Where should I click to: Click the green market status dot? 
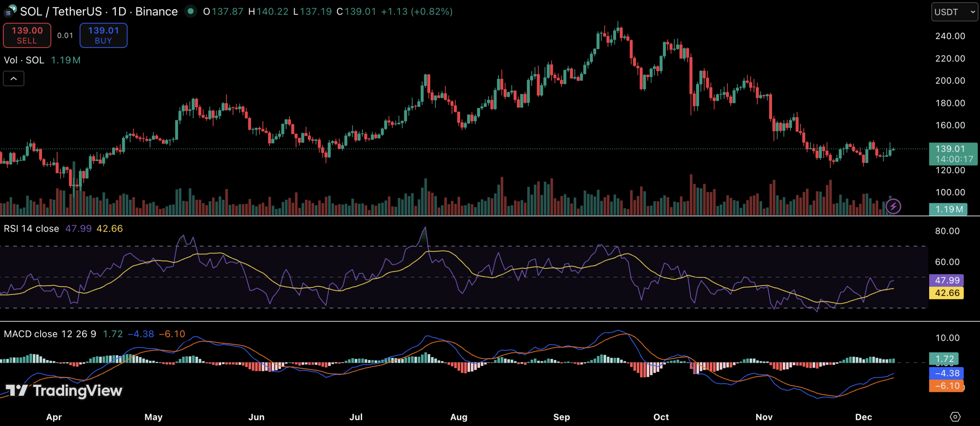coord(190,11)
